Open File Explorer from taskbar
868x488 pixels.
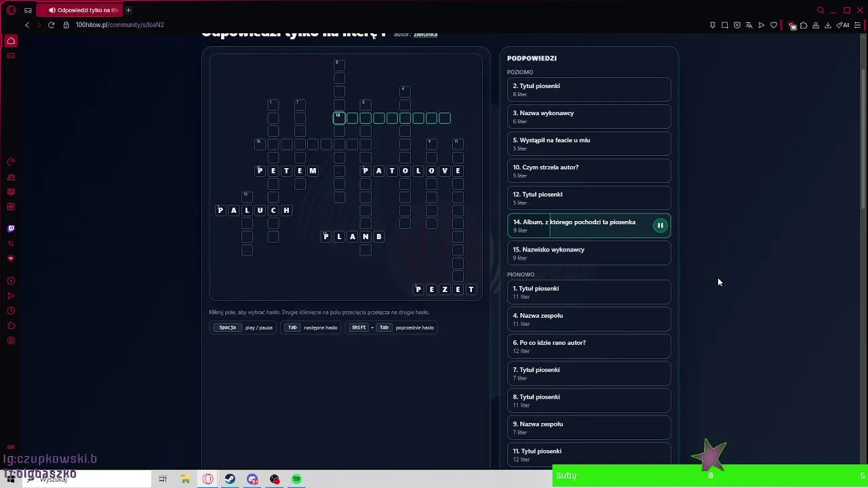[185, 479]
